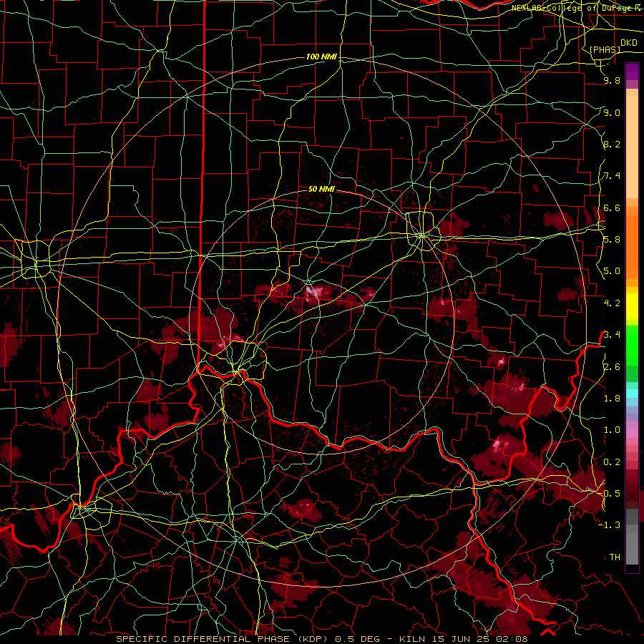Select the -0.5 scale label
The image size is (644, 644).
click(x=610, y=494)
